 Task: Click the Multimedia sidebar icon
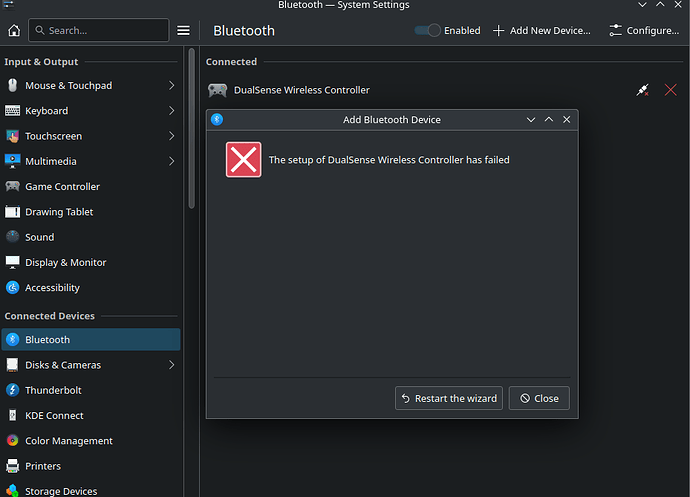(x=12, y=161)
